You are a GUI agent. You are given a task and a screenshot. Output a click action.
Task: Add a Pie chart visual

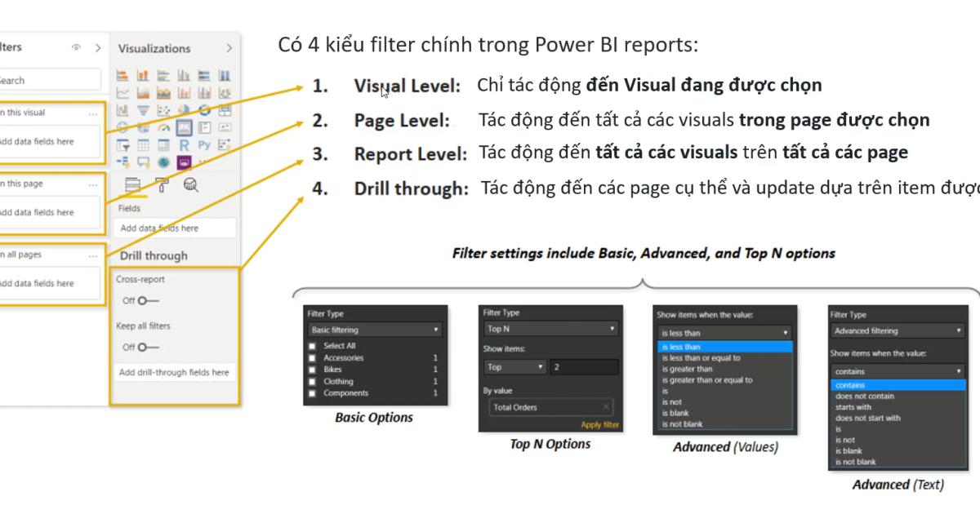[x=184, y=110]
